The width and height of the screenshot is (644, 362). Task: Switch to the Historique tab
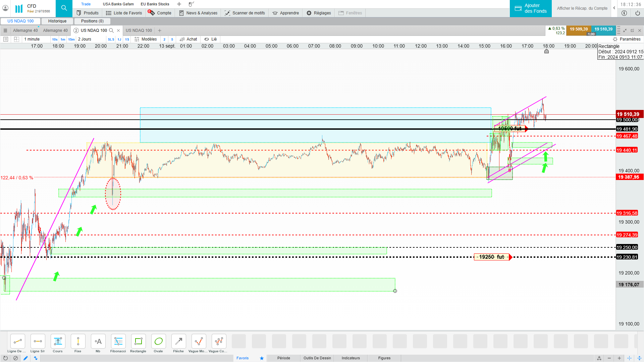[57, 21]
